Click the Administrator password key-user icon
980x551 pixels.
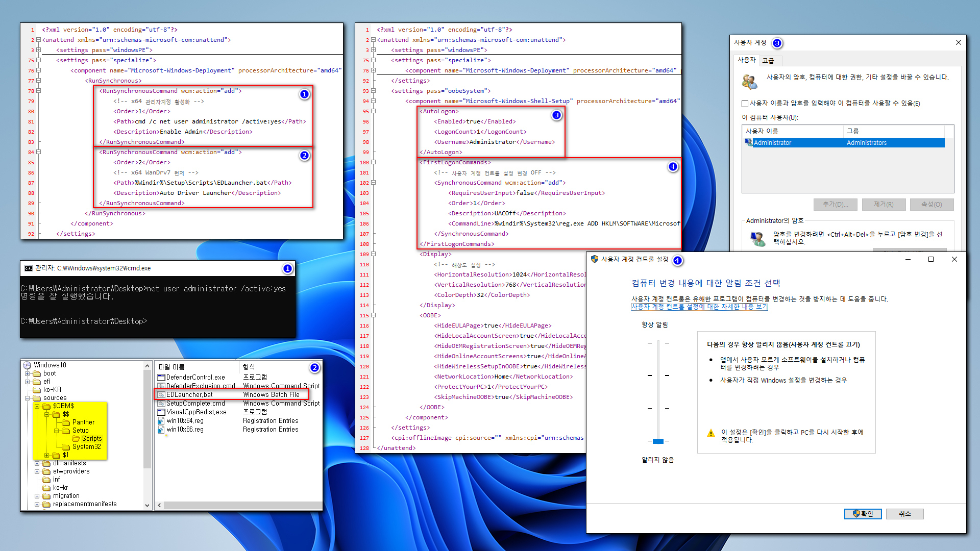point(757,238)
